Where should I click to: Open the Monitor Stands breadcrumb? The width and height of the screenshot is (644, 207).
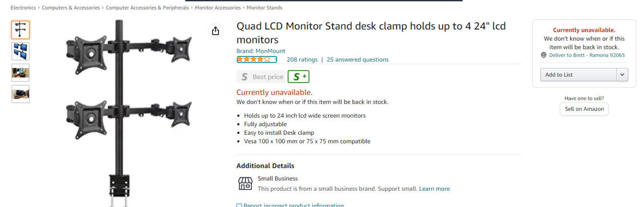(265, 8)
